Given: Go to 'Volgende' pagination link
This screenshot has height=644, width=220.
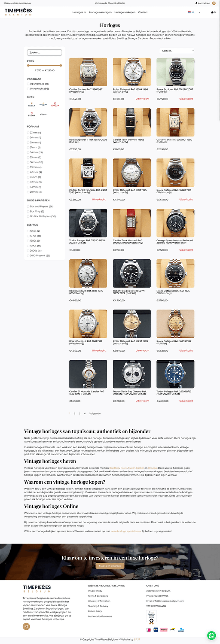Looking at the screenshot, I should [x=95, y=413].
